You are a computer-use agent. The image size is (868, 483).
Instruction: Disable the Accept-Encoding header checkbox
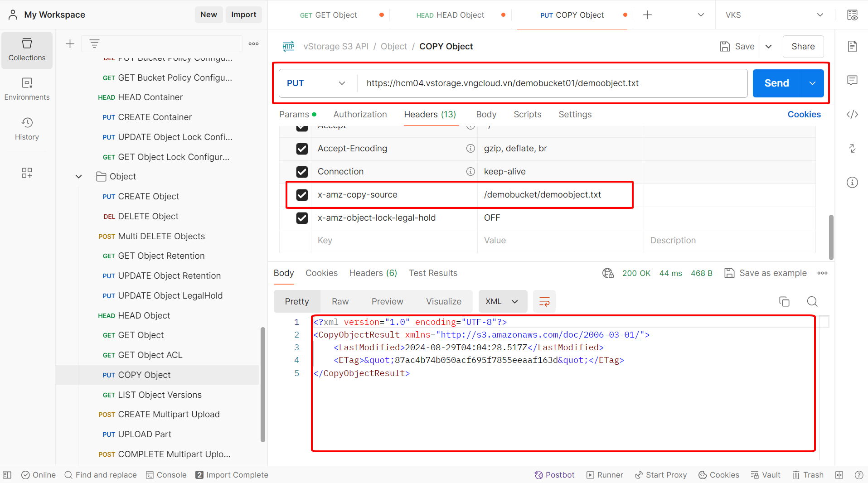[302, 149]
